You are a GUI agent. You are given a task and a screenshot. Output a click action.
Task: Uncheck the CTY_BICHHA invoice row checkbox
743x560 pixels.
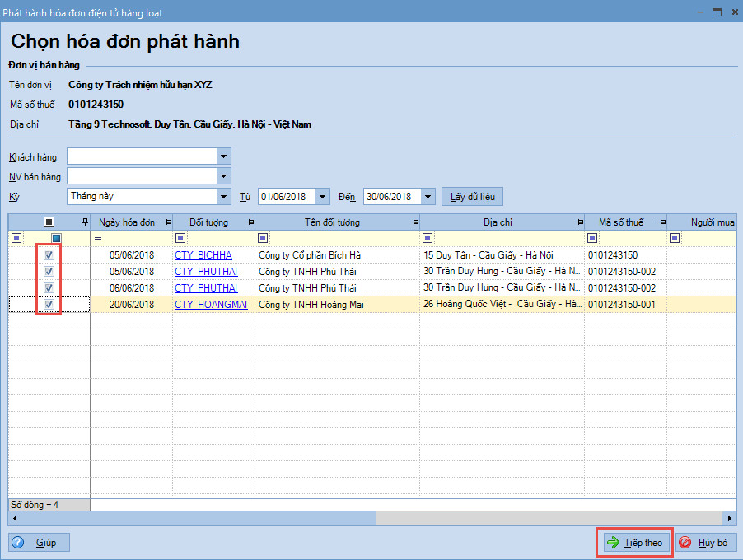pyautogui.click(x=49, y=255)
